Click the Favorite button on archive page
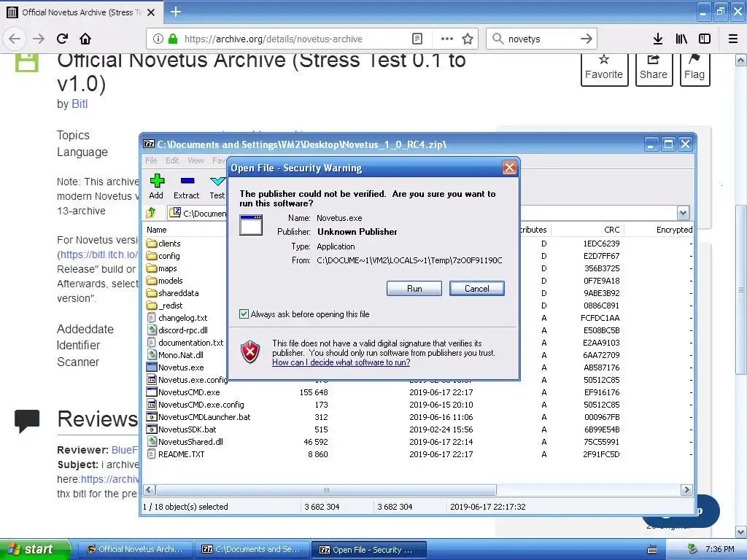Image resolution: width=747 pixels, height=560 pixels. click(604, 69)
